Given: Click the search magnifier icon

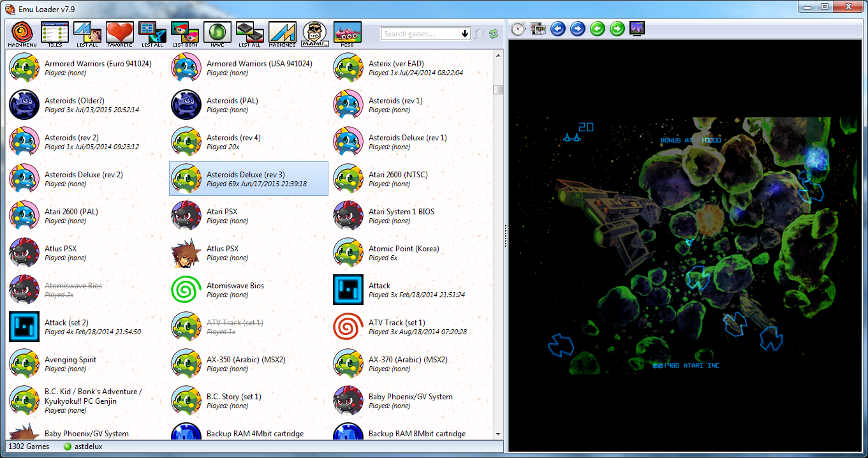Looking at the screenshot, I should coord(479,34).
